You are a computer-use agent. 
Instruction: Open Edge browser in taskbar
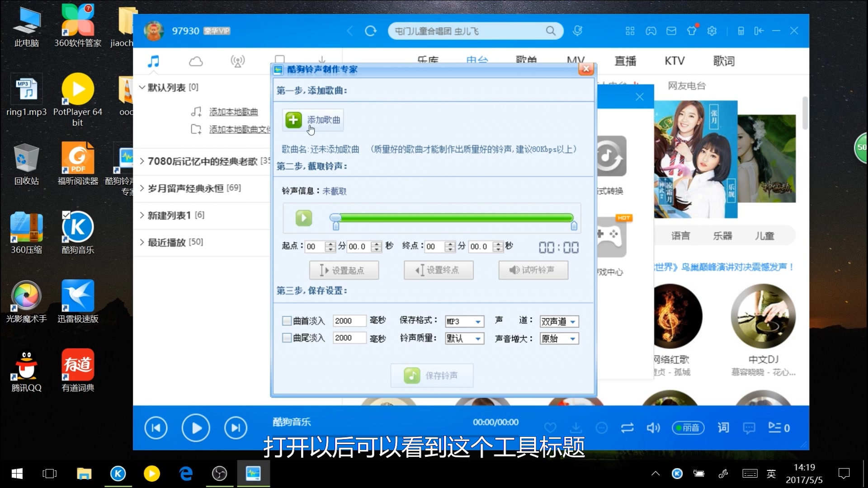click(x=186, y=474)
